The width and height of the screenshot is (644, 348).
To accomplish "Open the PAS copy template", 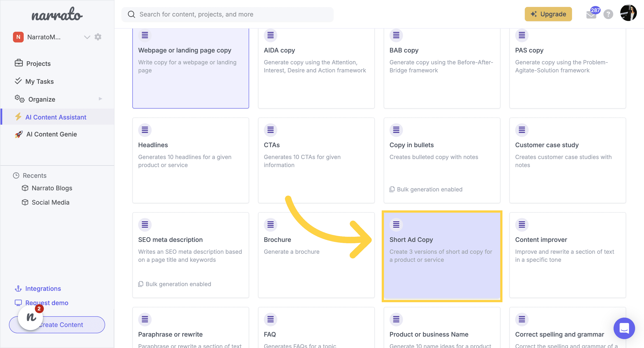I will tap(568, 68).
